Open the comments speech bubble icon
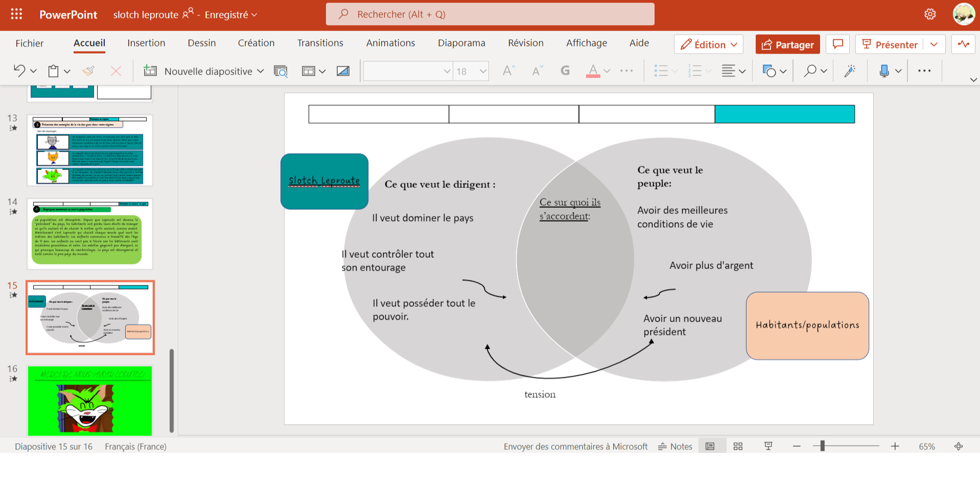 [x=838, y=44]
